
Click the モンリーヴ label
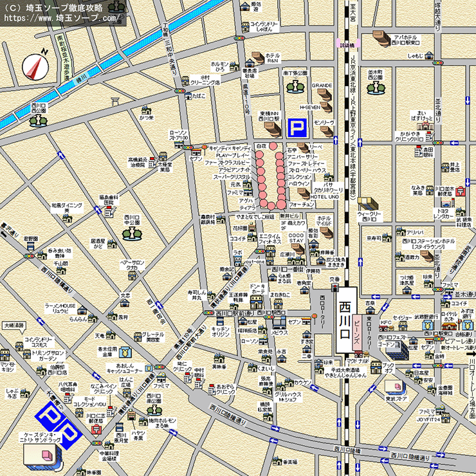tap(324, 123)
